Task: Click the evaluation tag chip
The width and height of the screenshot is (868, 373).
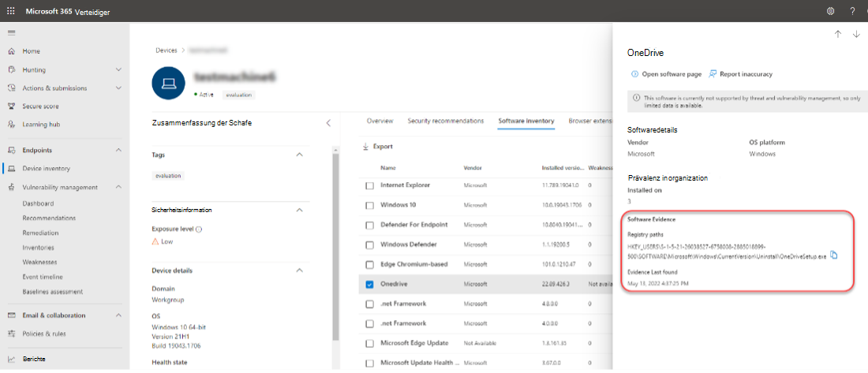Action: [168, 175]
